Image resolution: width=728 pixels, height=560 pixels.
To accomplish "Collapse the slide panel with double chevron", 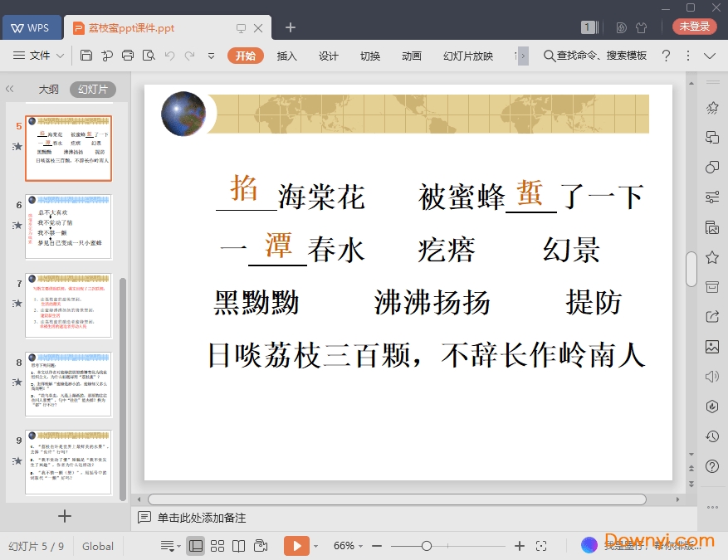I will [x=10, y=89].
